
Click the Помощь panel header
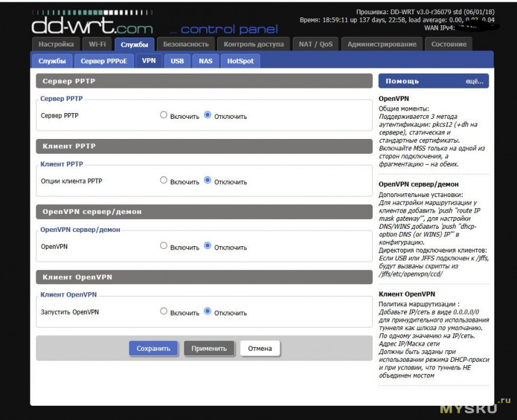tap(434, 81)
